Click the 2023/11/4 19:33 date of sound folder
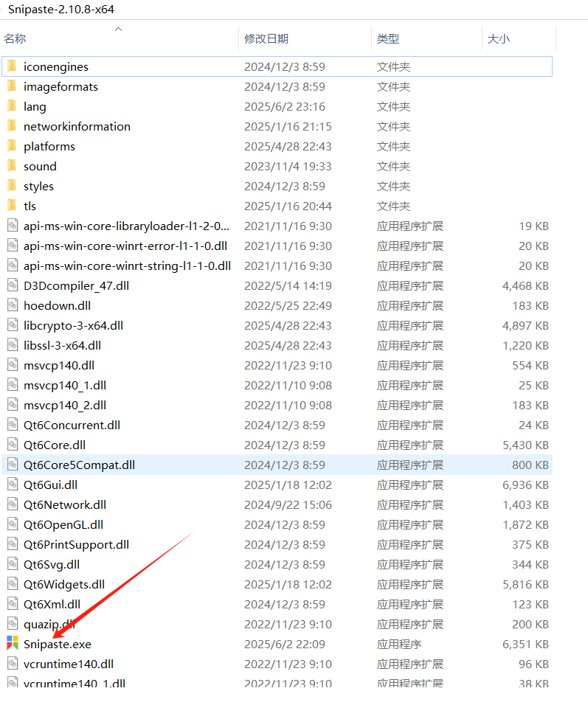The image size is (588, 705). [x=288, y=167]
